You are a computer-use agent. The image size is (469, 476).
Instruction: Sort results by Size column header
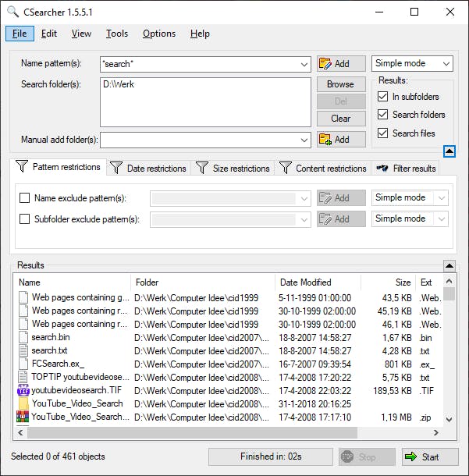[389, 282]
